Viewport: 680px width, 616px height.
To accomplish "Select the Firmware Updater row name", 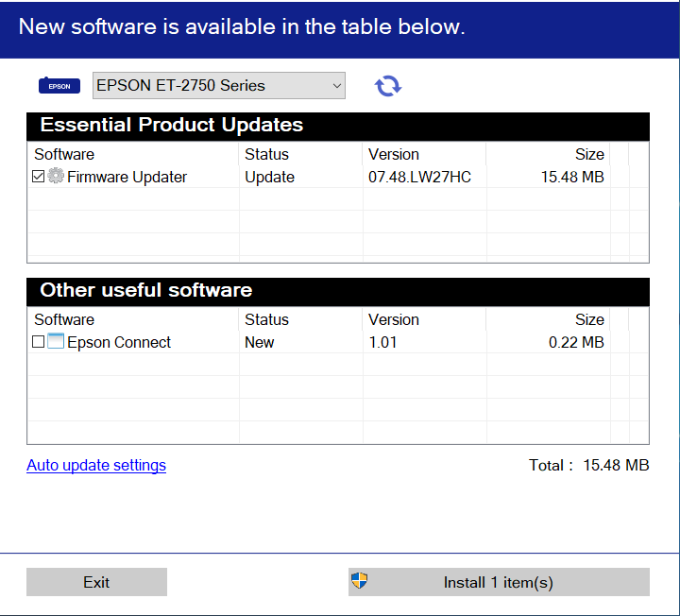I will tap(127, 177).
